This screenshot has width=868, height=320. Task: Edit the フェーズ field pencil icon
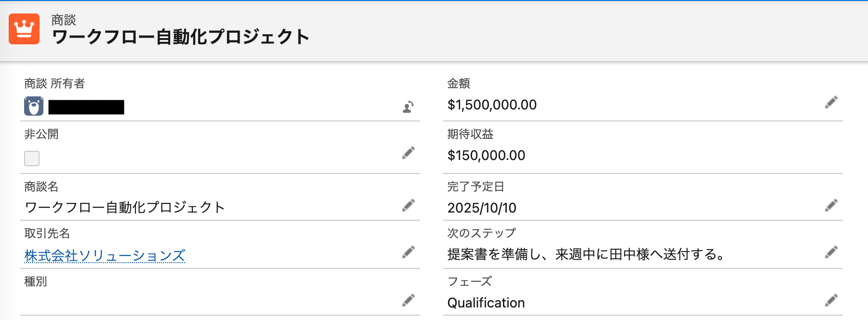pos(831,300)
